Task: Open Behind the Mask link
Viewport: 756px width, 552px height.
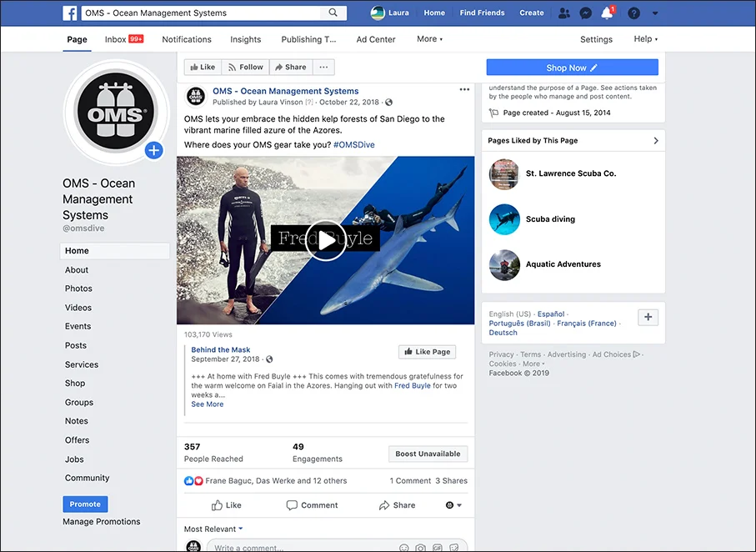Action: [220, 350]
